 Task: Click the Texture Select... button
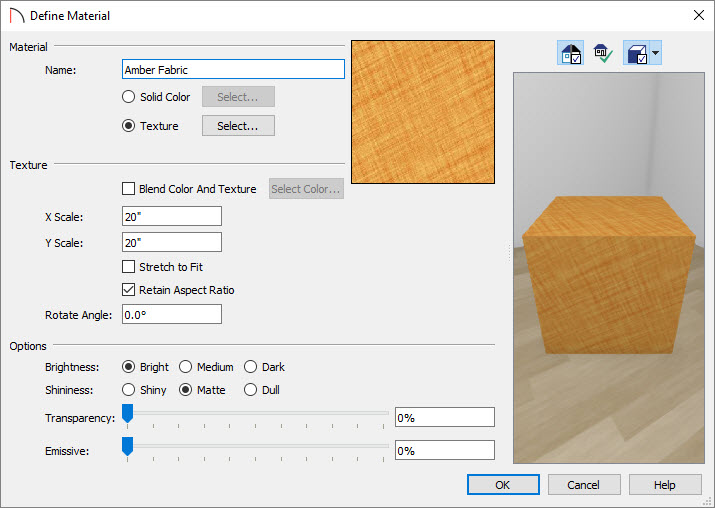(x=238, y=125)
